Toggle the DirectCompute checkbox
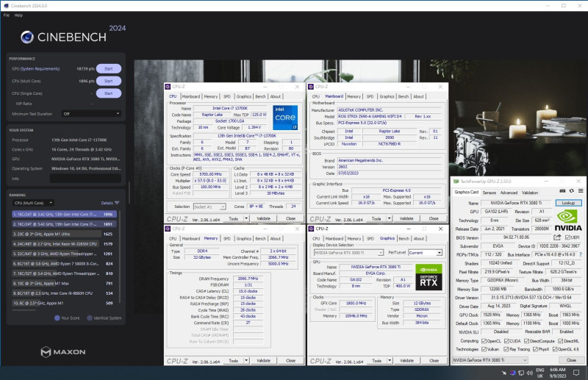The height and width of the screenshot is (380, 588). point(526,341)
